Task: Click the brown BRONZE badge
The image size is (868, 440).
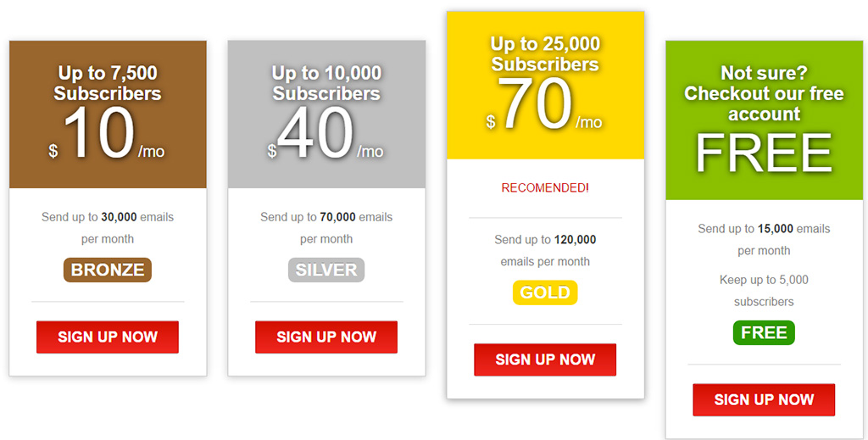Action: point(108,270)
